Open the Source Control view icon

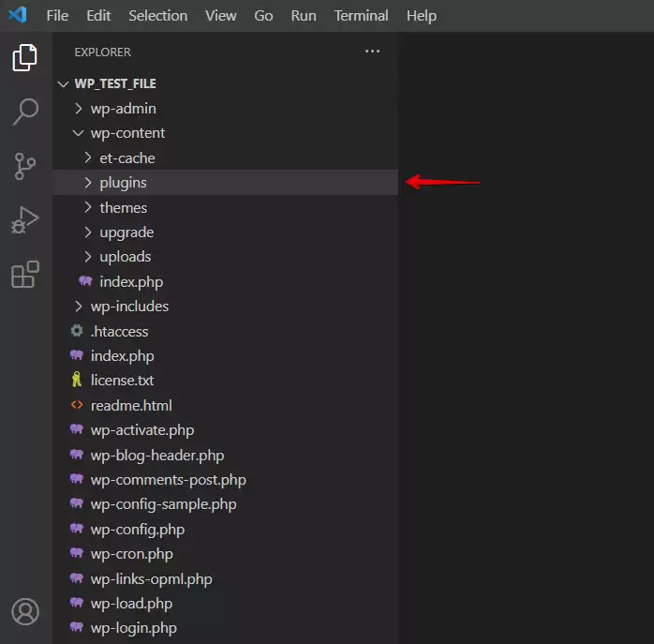click(25, 166)
